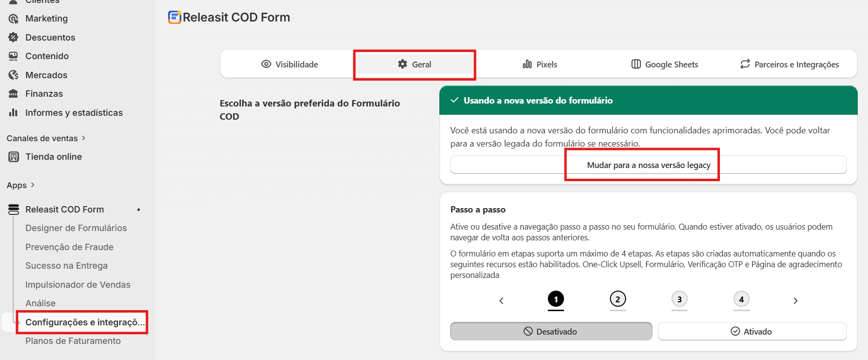This screenshot has width=868, height=360.
Task: Expand the Canales de ventas section
Action: [x=84, y=138]
